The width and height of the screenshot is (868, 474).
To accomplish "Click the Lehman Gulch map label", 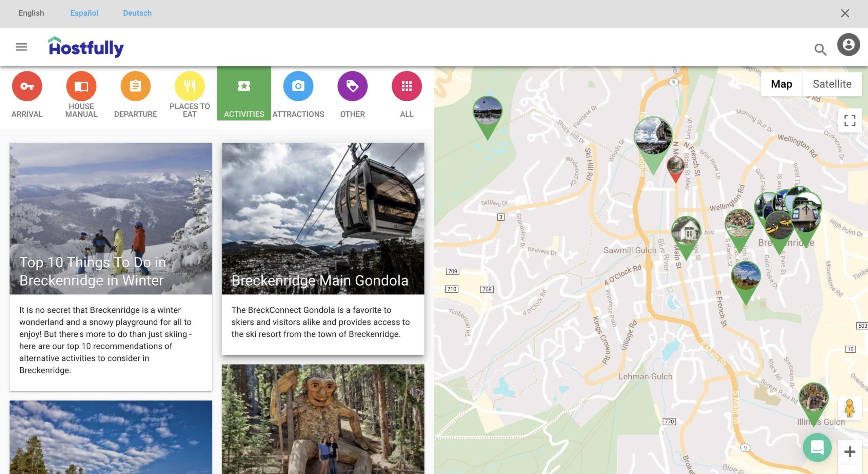I will [x=645, y=376].
